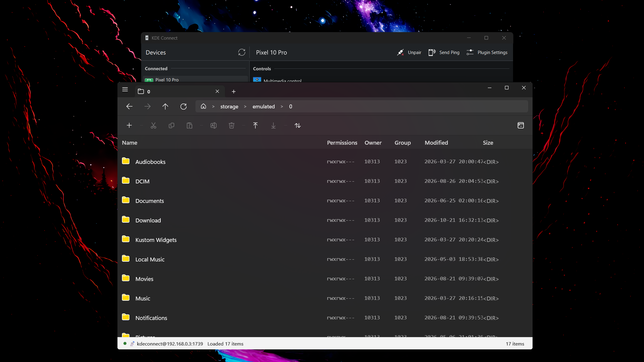Select the Documents folder

pyautogui.click(x=325, y=201)
